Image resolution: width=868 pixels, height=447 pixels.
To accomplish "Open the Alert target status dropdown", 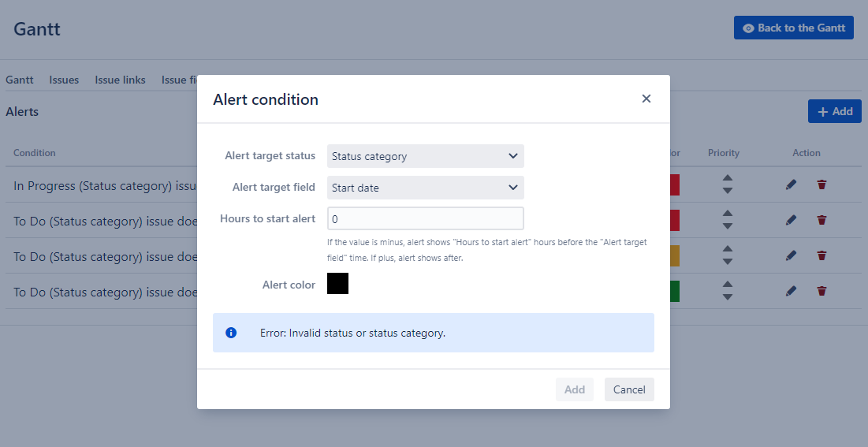I will click(x=425, y=156).
